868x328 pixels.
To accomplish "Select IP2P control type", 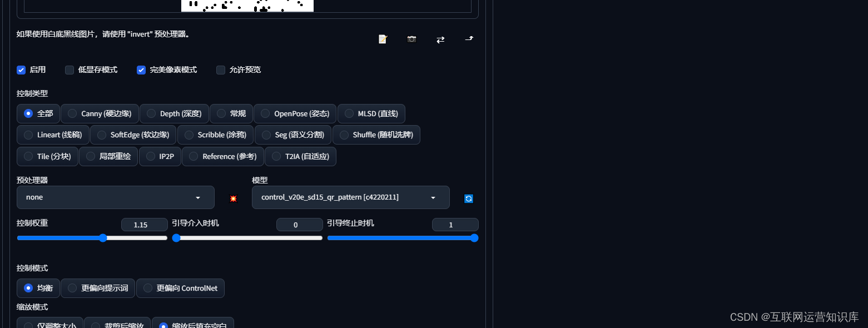I will tap(160, 157).
